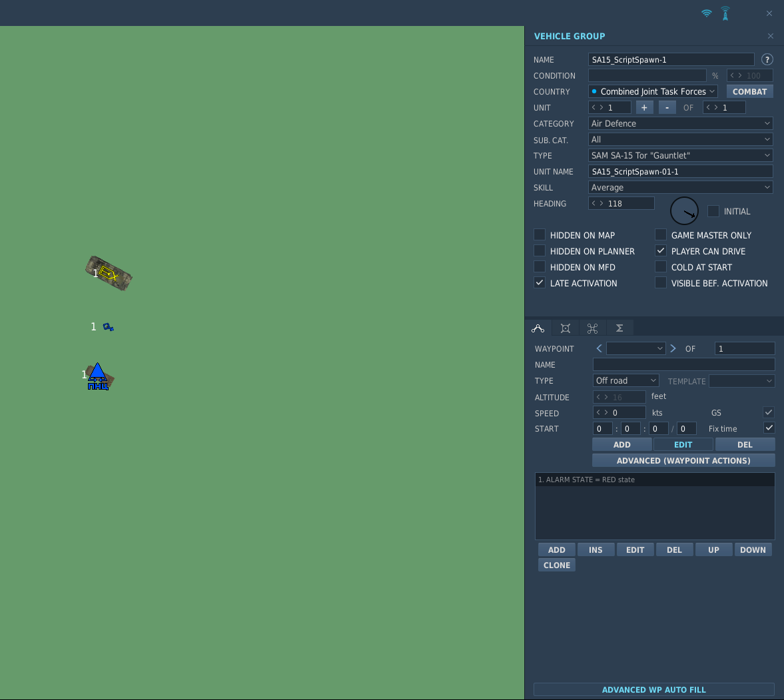
Task: Enable HIDDEN ON MAP checkbox
Action: coord(540,234)
